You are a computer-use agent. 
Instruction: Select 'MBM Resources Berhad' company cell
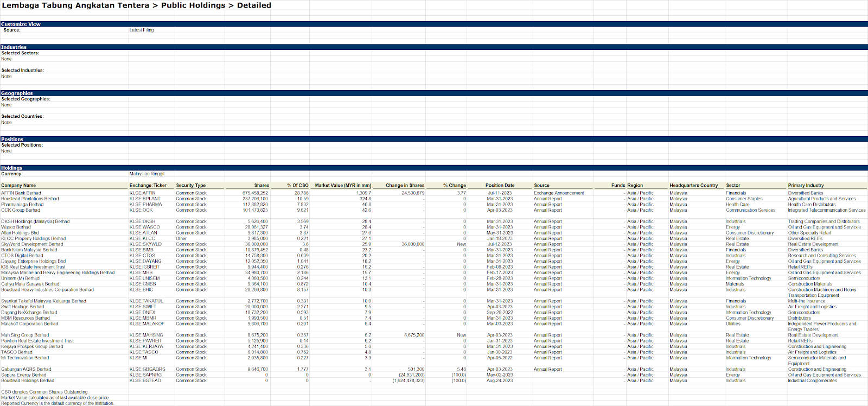click(25, 319)
